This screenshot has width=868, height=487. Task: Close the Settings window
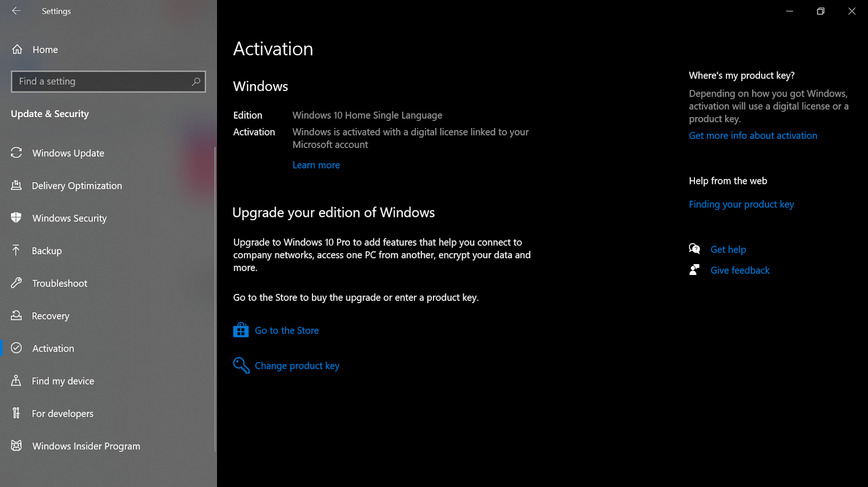852,11
